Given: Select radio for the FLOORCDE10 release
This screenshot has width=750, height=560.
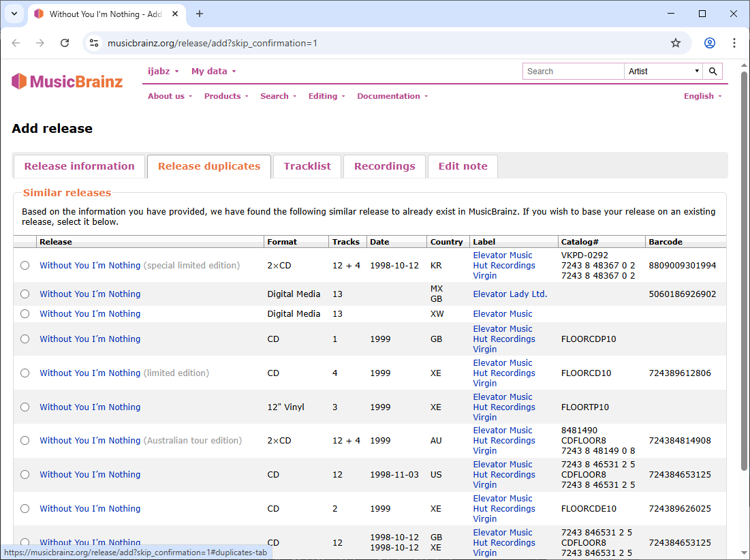Looking at the screenshot, I should [25, 508].
